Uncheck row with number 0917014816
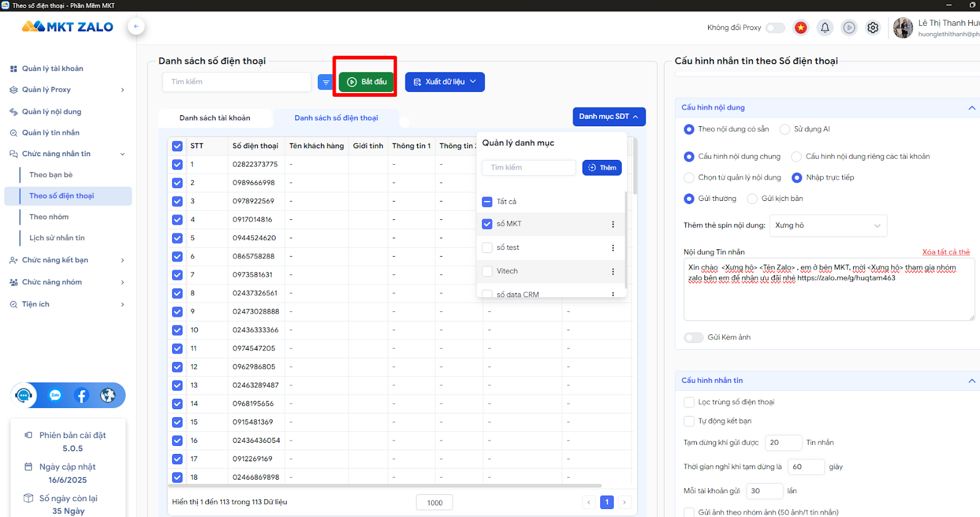 [x=177, y=219]
